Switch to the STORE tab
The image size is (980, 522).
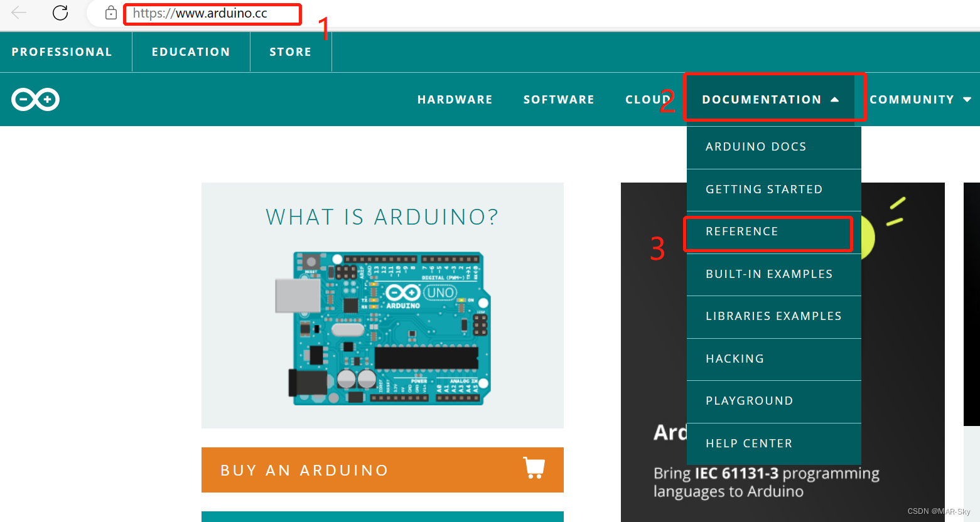pyautogui.click(x=291, y=51)
